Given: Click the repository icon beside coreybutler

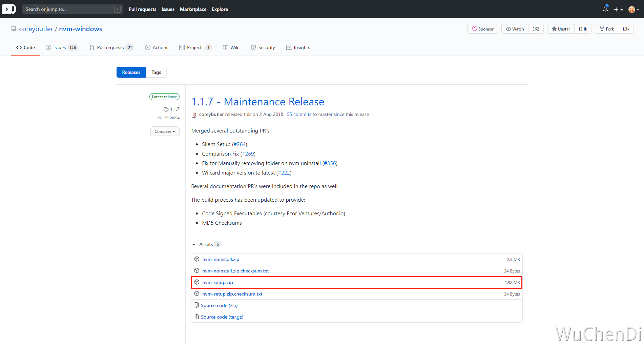Looking at the screenshot, I should [14, 29].
